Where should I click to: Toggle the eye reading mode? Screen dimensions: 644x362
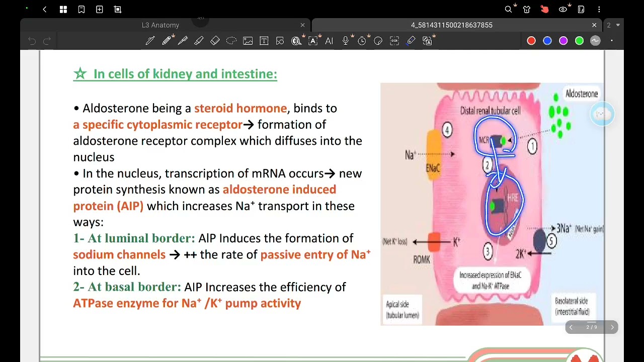click(x=563, y=10)
